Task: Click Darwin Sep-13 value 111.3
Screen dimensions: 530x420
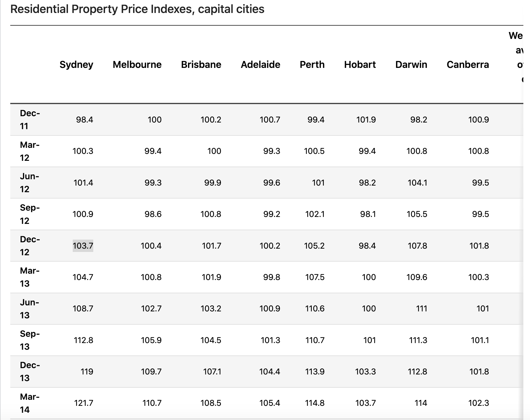Action: click(418, 340)
